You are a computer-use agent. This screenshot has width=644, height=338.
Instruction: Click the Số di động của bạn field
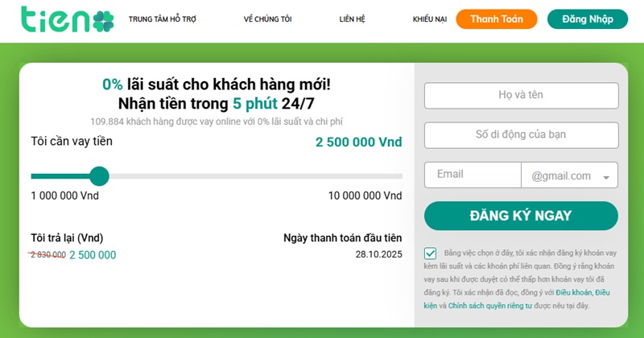(521, 135)
